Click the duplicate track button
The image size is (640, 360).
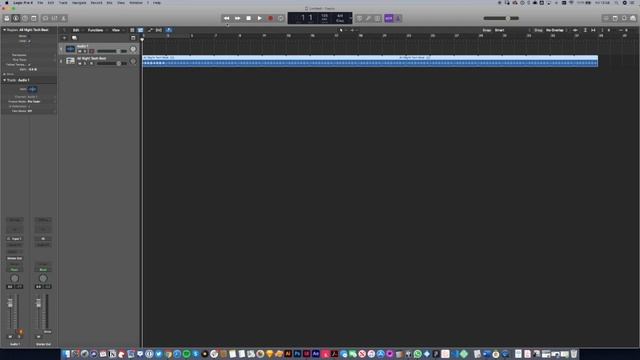74,38
